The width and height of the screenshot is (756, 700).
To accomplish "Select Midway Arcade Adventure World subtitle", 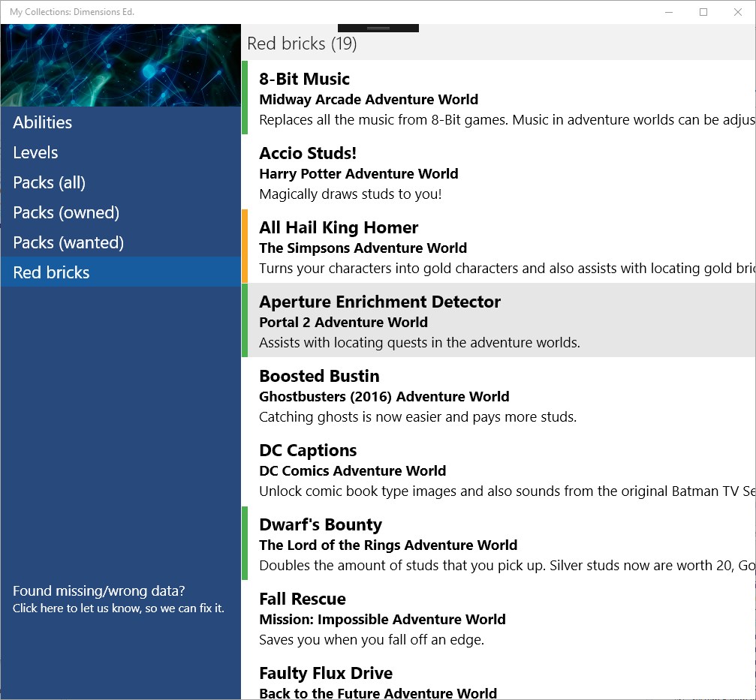I will (x=369, y=99).
